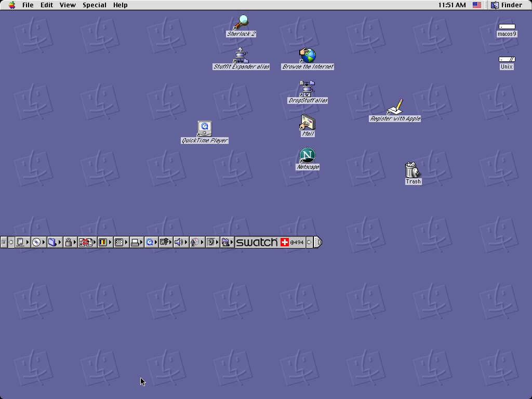Image resolution: width=532 pixels, height=399 pixels.
Task: Open the QuickTime settings control strip module
Action: click(152, 242)
